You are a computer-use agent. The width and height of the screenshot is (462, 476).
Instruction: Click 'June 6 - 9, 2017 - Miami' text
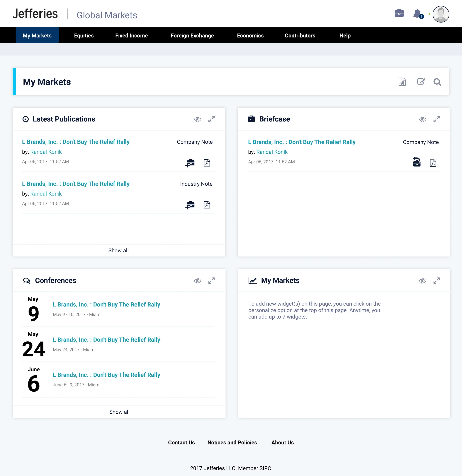click(77, 385)
